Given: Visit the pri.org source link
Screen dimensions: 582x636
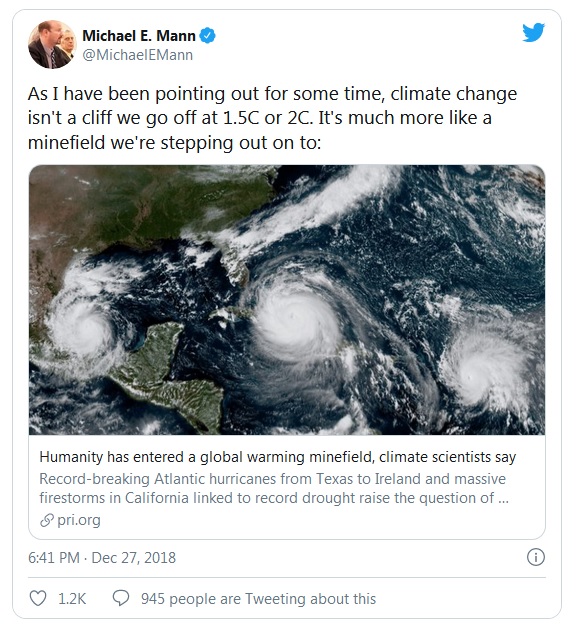Looking at the screenshot, I should tap(79, 520).
